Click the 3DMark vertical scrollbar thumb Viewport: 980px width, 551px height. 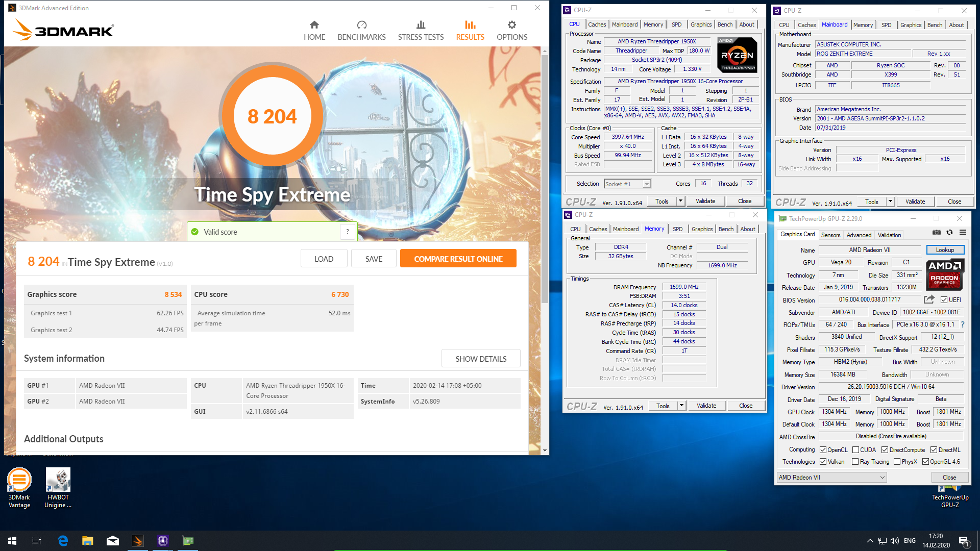pos(545,179)
